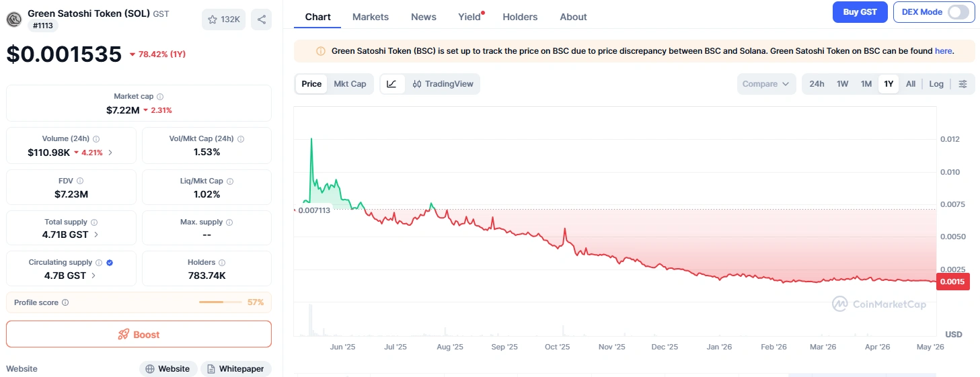Open the Yield tab
Image resolution: width=980 pixels, height=377 pixels.
coord(469,17)
